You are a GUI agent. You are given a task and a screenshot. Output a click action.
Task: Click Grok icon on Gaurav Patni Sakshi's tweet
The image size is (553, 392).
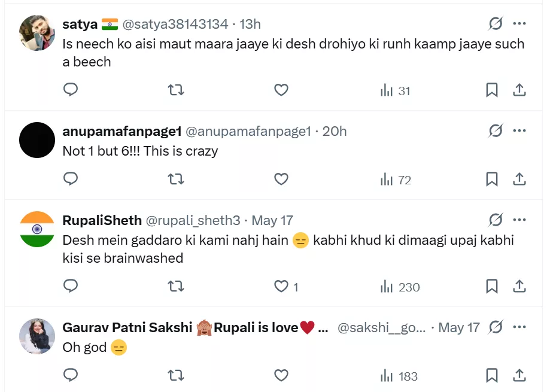[x=496, y=327]
